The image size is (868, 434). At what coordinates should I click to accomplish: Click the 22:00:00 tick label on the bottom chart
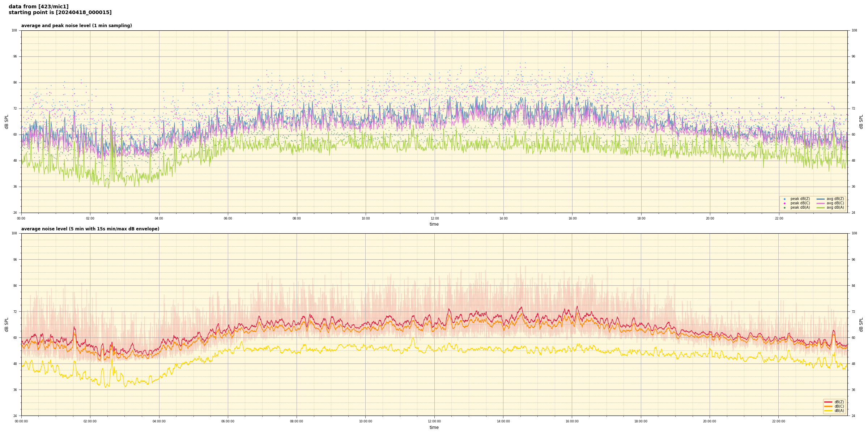(x=779, y=421)
